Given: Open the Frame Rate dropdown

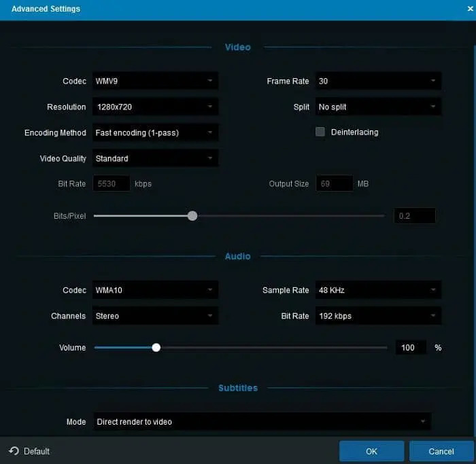Looking at the screenshot, I should pos(377,81).
